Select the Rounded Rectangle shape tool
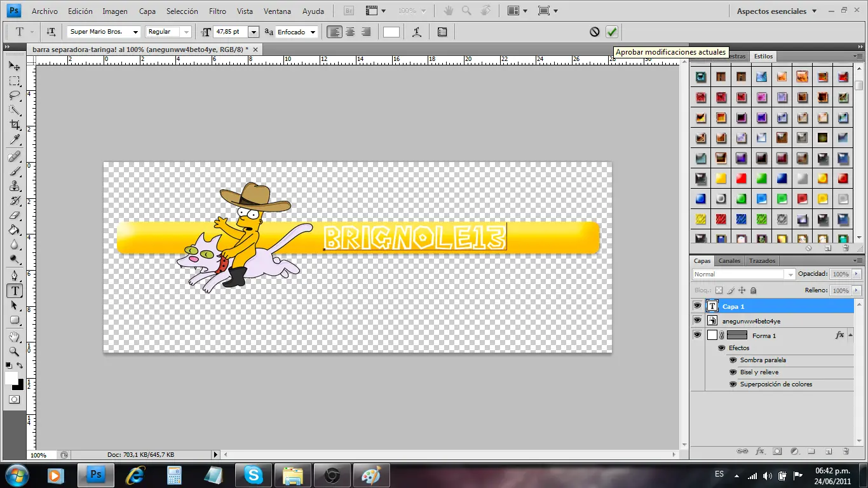Viewport: 868px width, 488px height. (14, 320)
